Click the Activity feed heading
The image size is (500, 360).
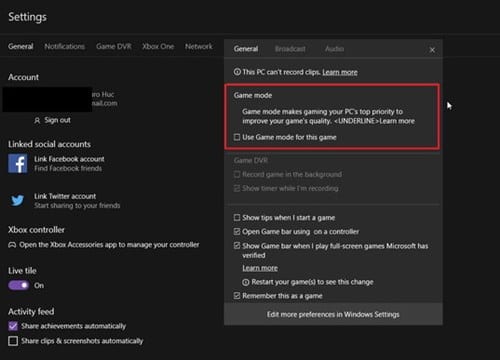pos(31,311)
